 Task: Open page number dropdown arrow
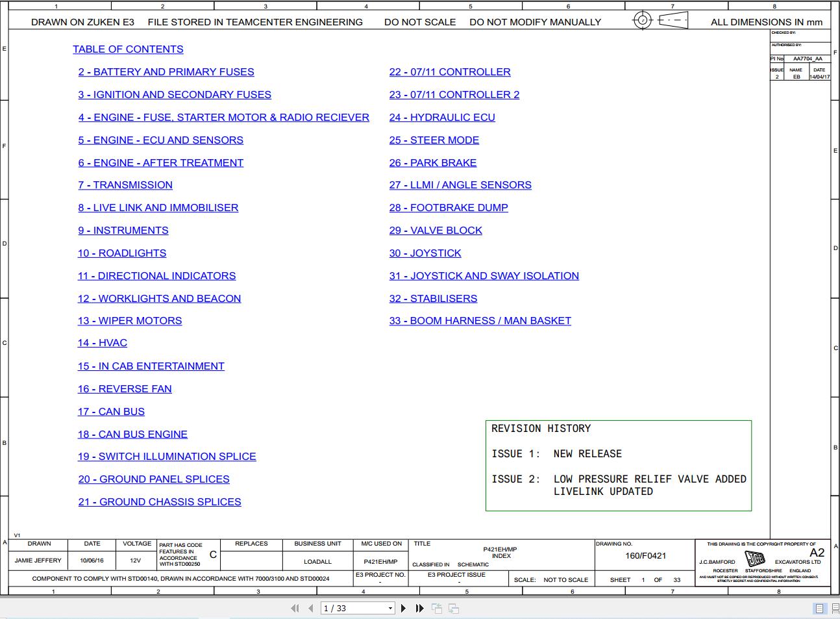click(x=390, y=609)
